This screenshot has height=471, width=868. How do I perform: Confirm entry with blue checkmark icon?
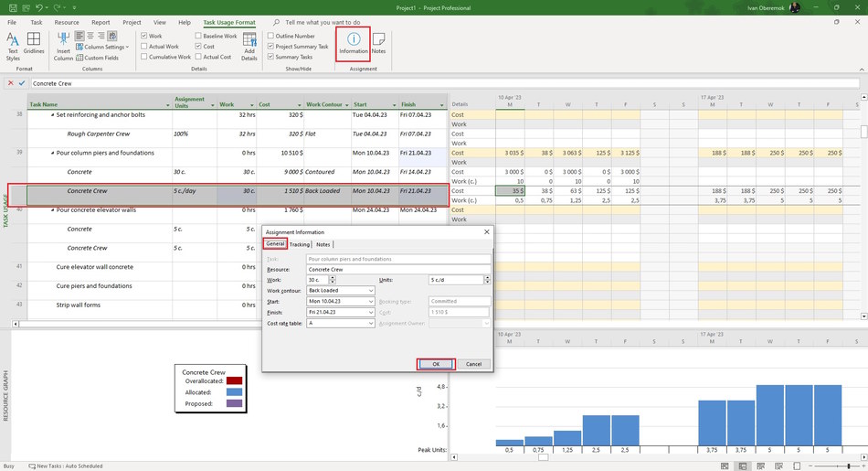22,83
